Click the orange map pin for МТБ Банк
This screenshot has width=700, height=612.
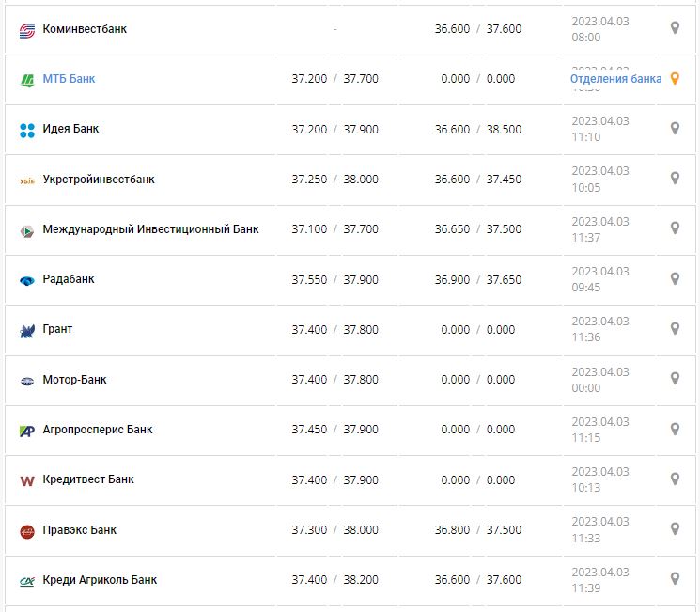pyautogui.click(x=674, y=79)
